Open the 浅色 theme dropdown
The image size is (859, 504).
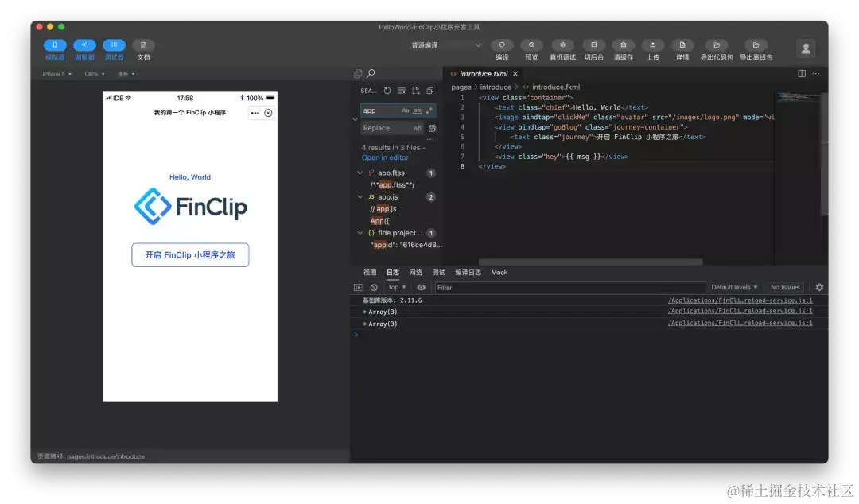tap(126, 74)
